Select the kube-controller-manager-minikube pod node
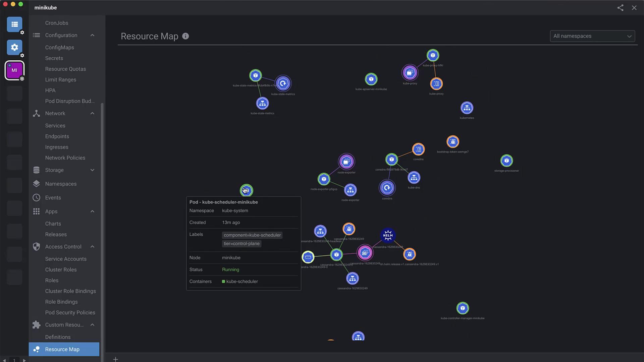 462,308
